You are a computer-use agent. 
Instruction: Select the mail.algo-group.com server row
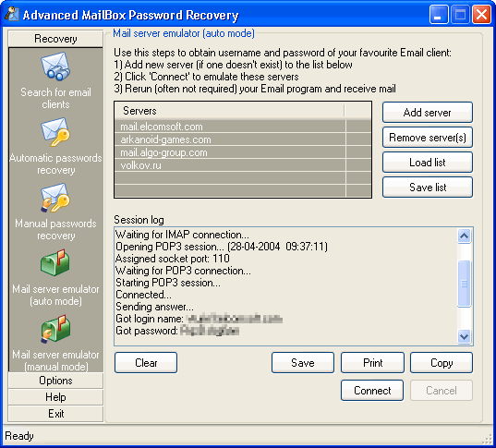[243, 152]
